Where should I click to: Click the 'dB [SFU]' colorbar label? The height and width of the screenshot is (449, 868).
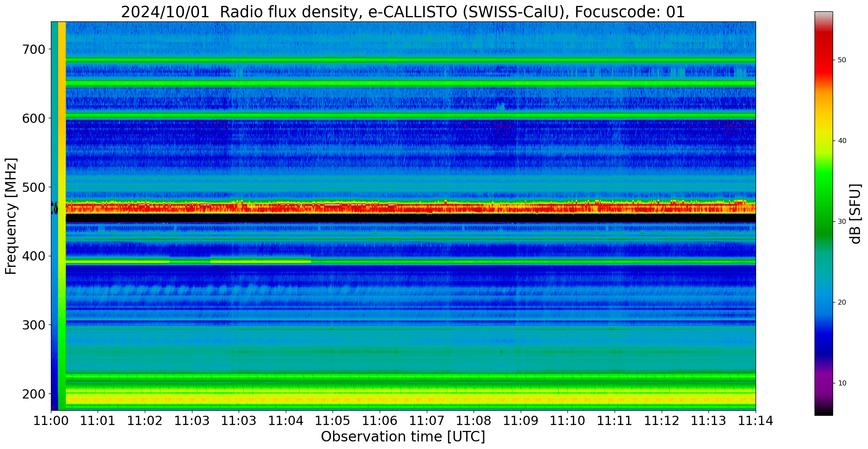pos(855,214)
